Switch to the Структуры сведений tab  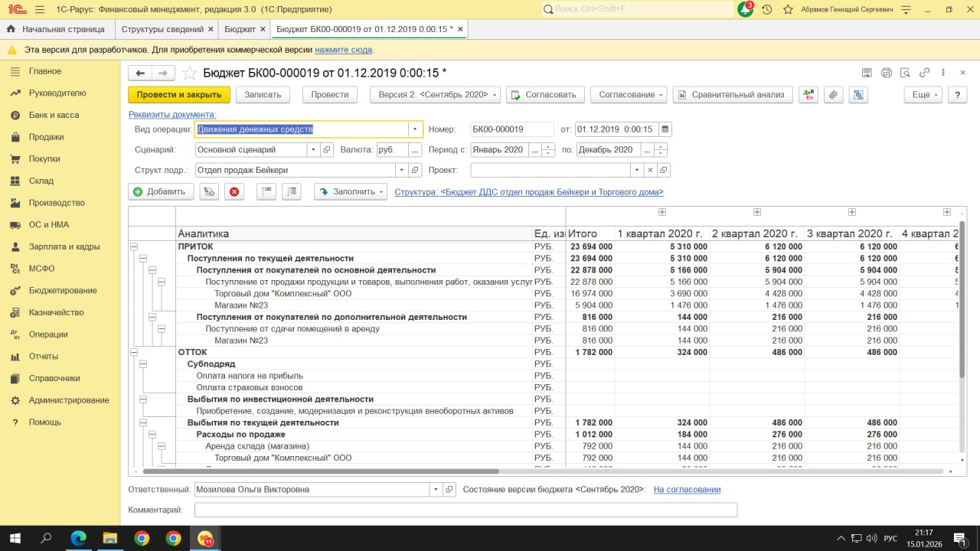click(162, 29)
